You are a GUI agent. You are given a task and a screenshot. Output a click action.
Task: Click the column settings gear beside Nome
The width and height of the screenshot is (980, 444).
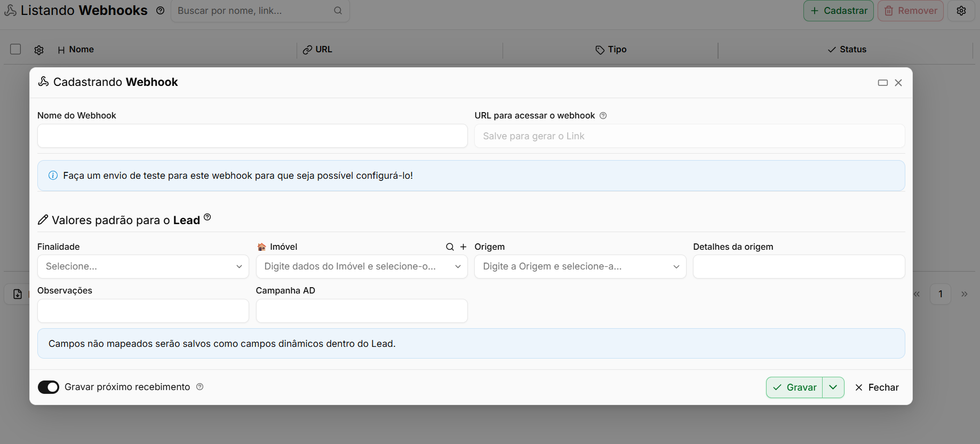pos(39,50)
